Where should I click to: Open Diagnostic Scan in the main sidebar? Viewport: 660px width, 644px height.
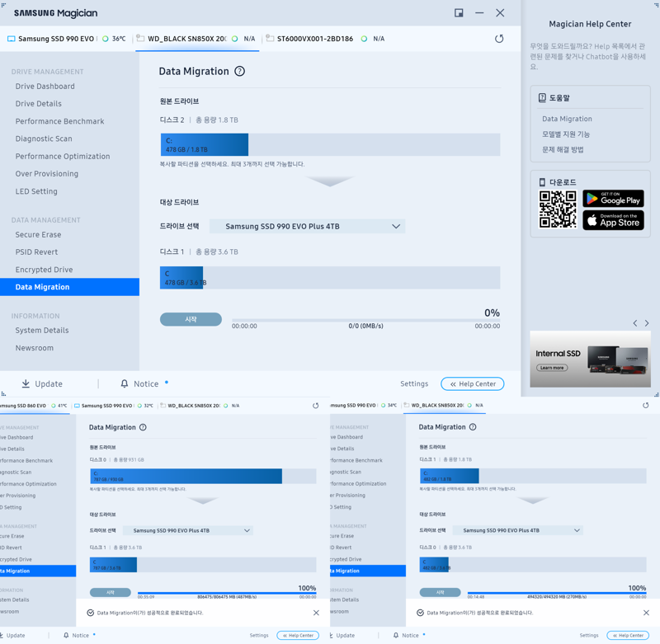click(x=44, y=139)
